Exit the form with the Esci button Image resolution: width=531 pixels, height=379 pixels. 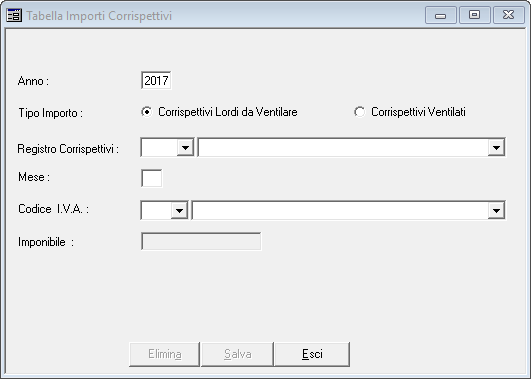coord(312,354)
